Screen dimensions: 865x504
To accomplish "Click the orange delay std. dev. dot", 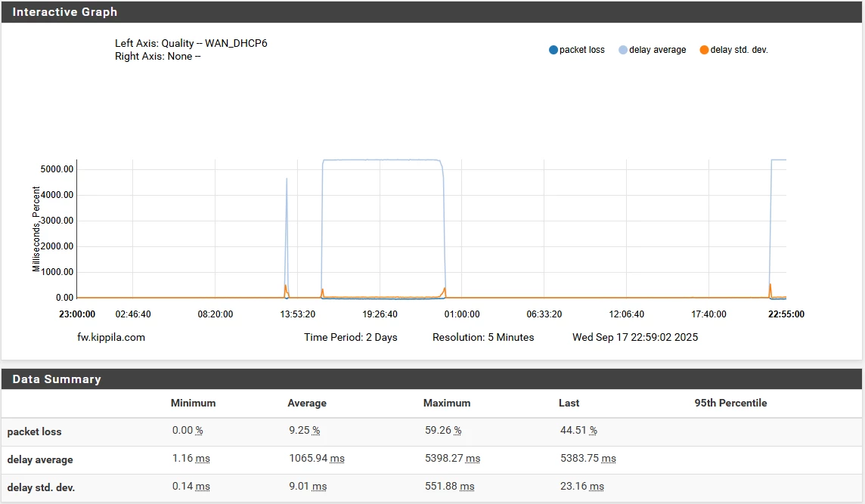I will (x=704, y=50).
